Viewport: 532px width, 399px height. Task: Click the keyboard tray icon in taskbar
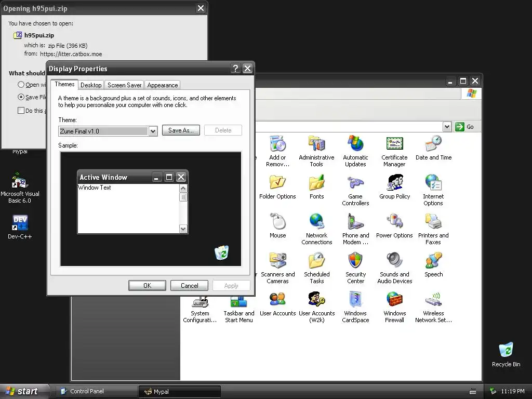click(x=473, y=392)
